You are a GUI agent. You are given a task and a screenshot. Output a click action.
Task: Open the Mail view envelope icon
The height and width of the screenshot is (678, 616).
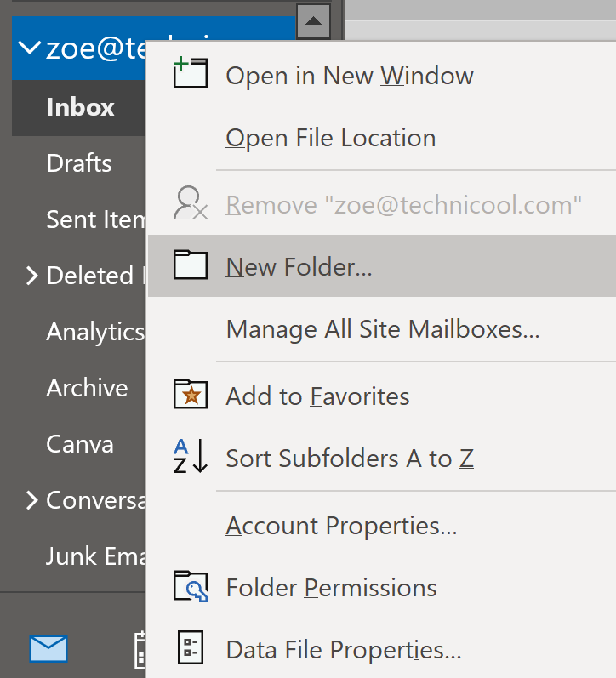pyautogui.click(x=48, y=649)
